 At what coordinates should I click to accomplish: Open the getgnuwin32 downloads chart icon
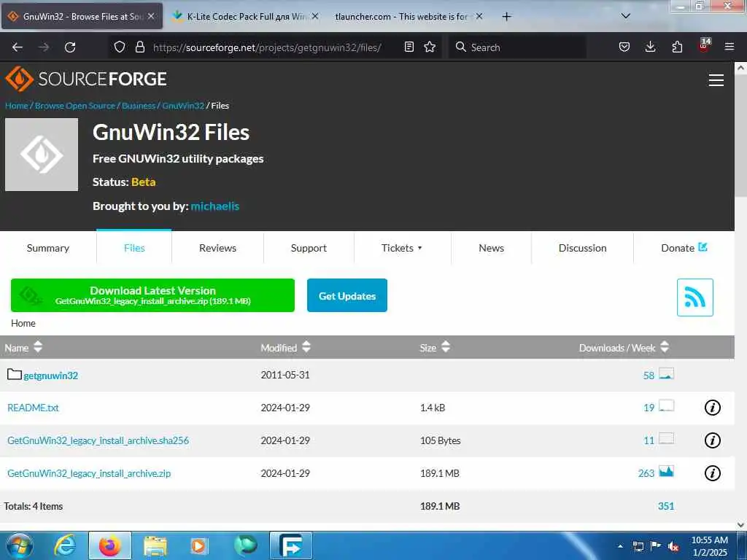coord(667,374)
